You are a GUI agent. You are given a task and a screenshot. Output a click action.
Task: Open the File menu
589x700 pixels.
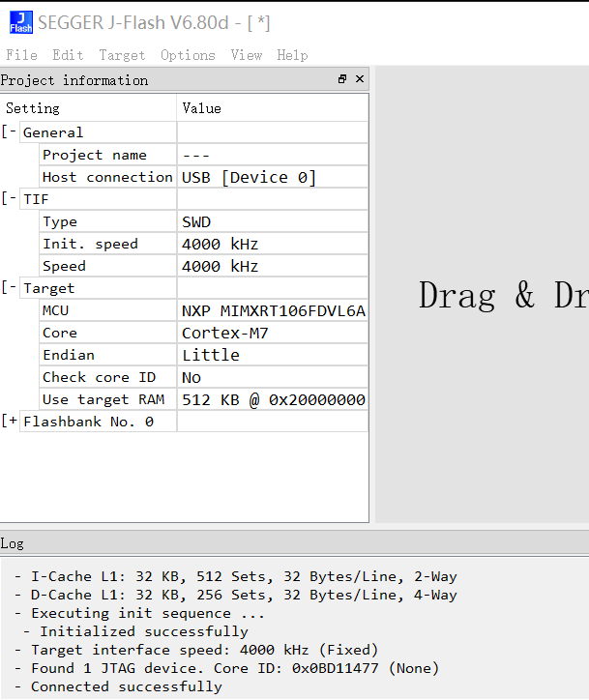pos(21,55)
